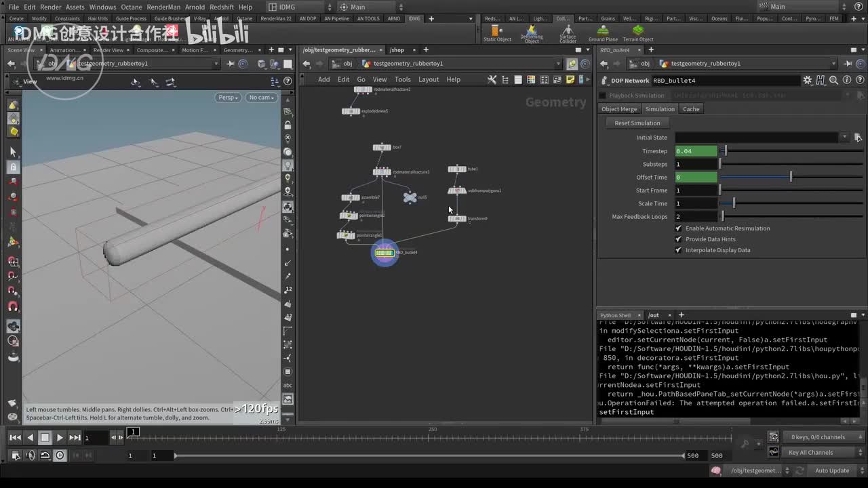Select the null5 node in network
This screenshot has width=868, height=488.
[410, 197]
